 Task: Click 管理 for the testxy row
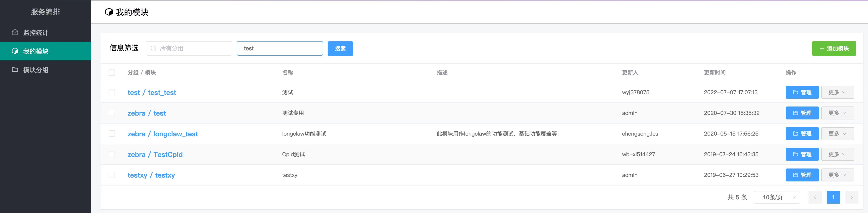pos(802,175)
